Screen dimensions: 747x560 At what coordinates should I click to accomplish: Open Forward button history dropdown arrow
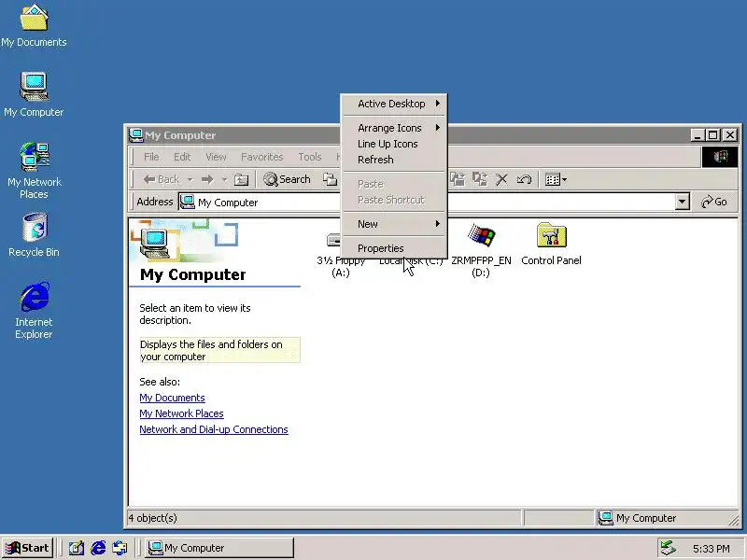(224, 180)
